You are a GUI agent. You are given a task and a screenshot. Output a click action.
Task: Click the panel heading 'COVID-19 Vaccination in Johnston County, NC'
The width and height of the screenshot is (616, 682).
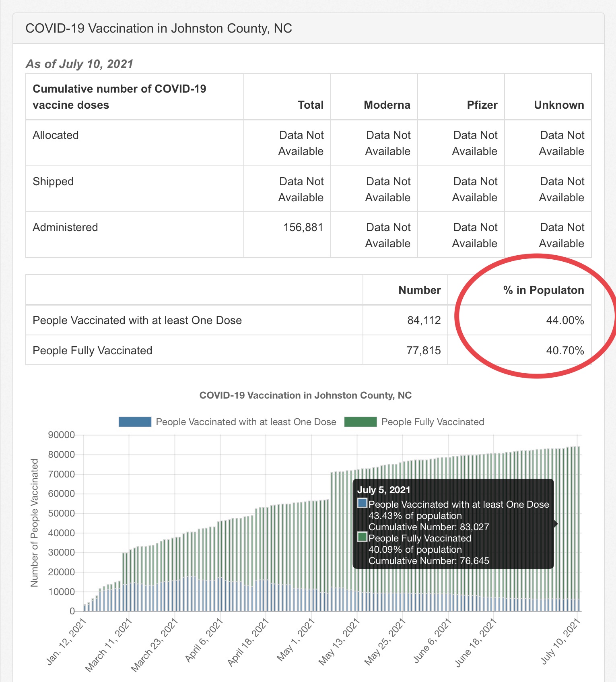[159, 29]
